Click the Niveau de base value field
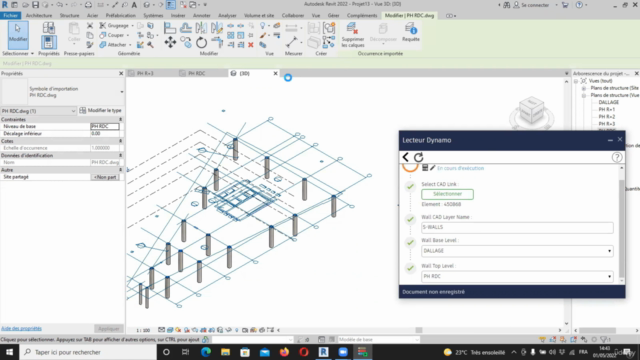The width and height of the screenshot is (640, 360). coord(105,127)
